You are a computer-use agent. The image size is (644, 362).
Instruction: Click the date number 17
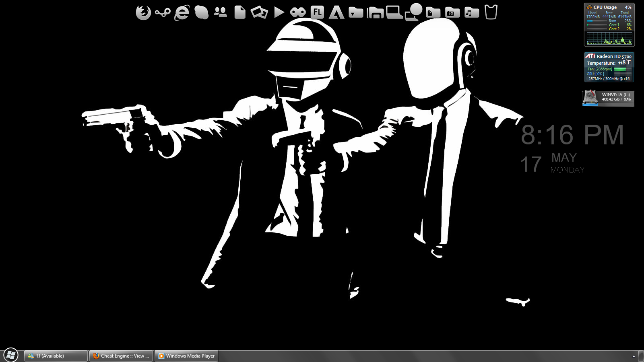531,165
